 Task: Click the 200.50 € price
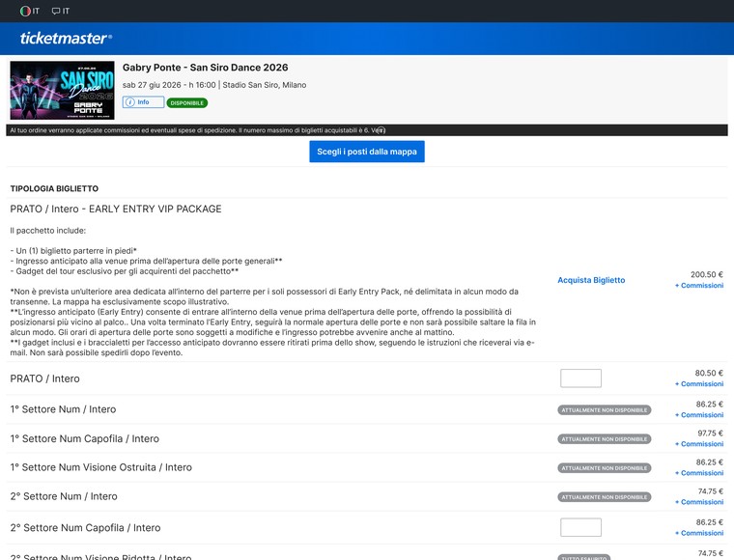click(x=707, y=274)
